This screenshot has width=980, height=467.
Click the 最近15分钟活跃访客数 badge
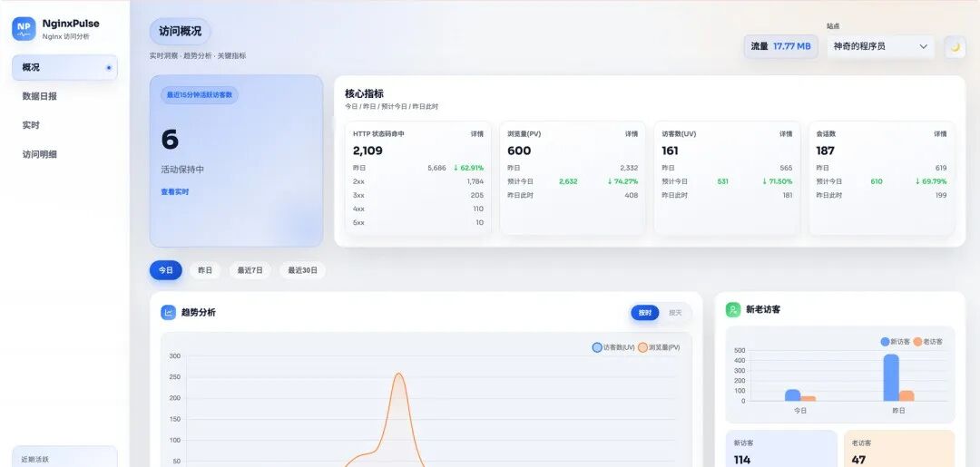pos(200,95)
